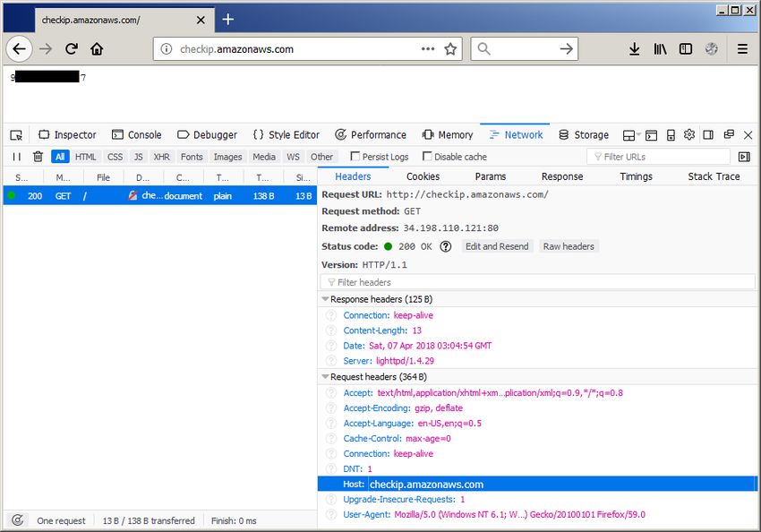Open the page actions three-dot menu

coord(428,48)
